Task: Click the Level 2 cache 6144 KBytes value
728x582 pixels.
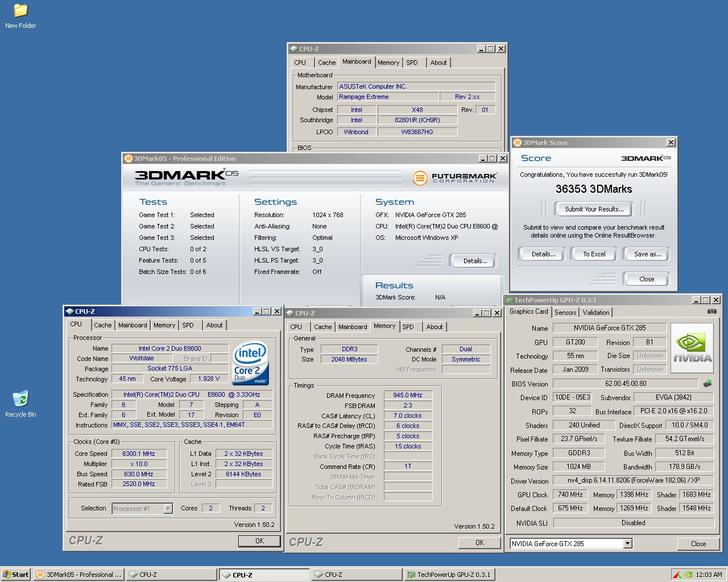Action: click(243, 474)
